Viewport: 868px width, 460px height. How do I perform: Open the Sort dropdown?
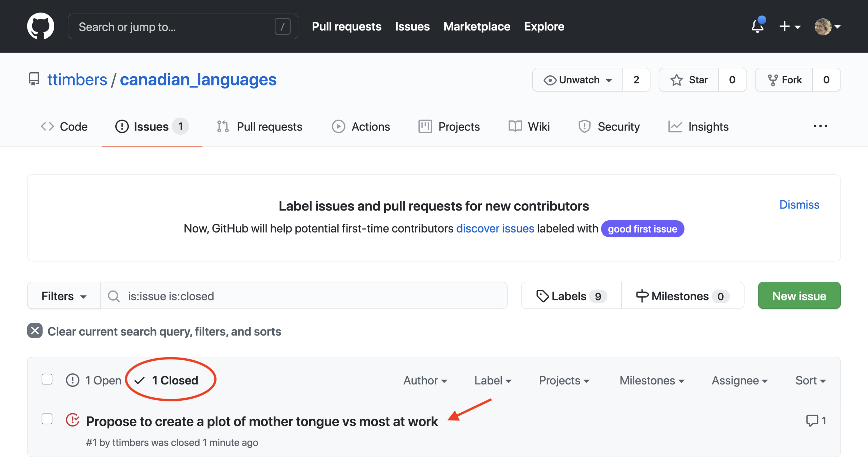(x=810, y=380)
